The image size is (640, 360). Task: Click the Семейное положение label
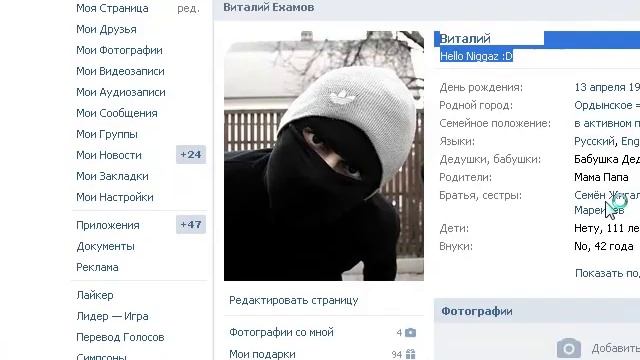(x=495, y=123)
